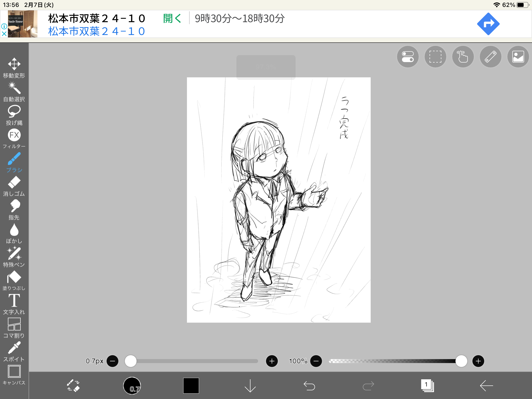The width and height of the screenshot is (532, 399).
Task: Choose the スポイト eyedropper tool
Action: click(14, 351)
